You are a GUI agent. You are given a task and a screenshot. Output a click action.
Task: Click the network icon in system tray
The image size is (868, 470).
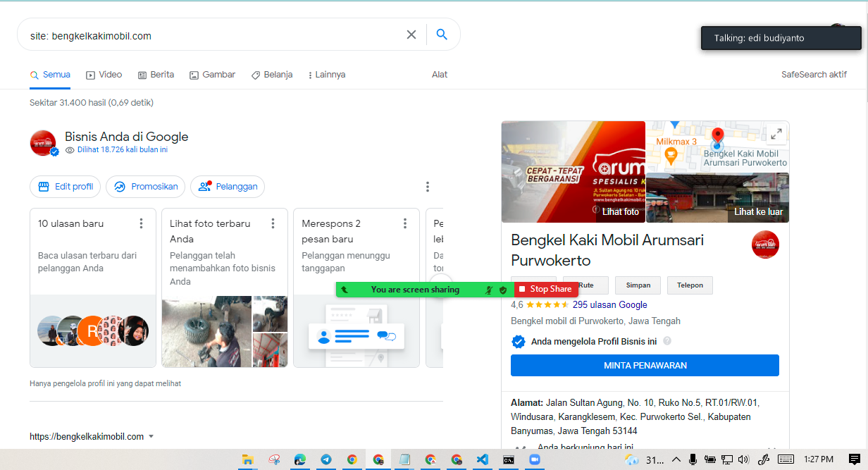pyautogui.click(x=726, y=459)
